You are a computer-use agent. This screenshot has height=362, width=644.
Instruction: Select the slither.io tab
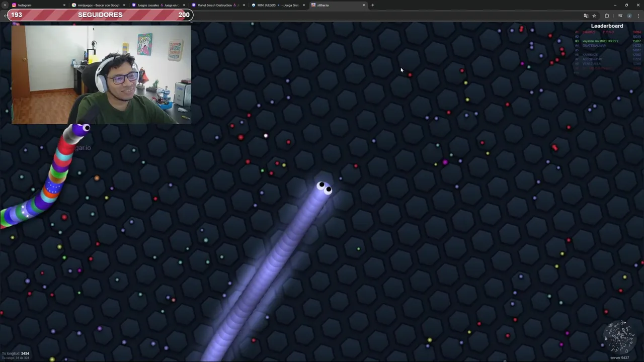[338, 5]
